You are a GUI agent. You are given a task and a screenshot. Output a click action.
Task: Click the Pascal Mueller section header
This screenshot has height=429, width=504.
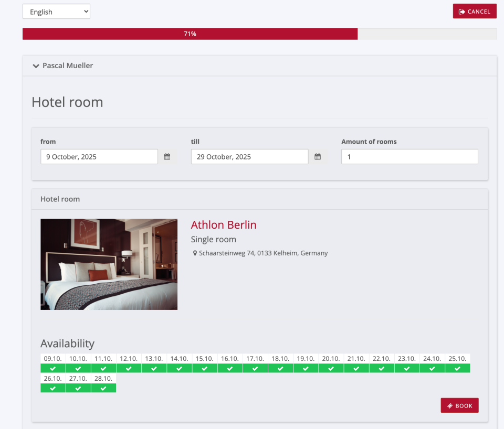68,66
